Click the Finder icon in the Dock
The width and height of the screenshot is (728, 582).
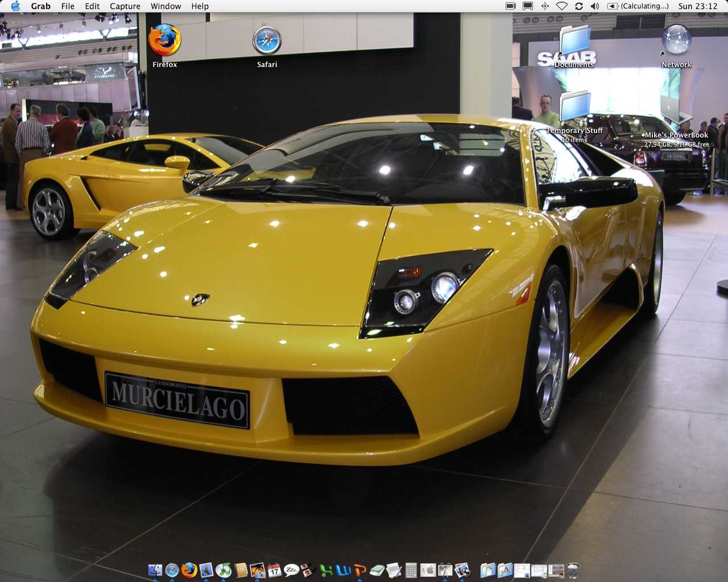click(x=155, y=570)
